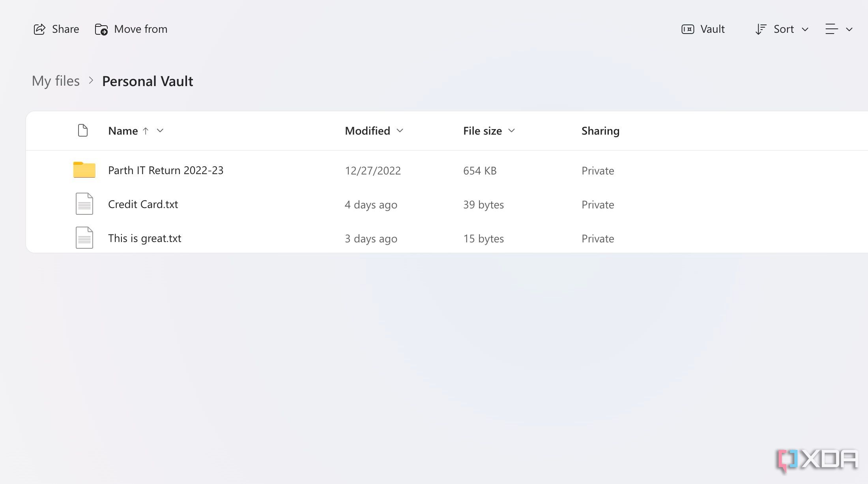This screenshot has height=484, width=868.
Task: Expand the Modified column sort
Action: pyautogui.click(x=400, y=131)
